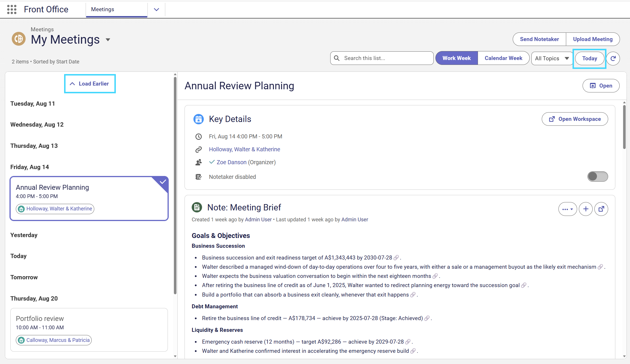
Task: Click the attendees people icon
Action: pyautogui.click(x=198, y=162)
